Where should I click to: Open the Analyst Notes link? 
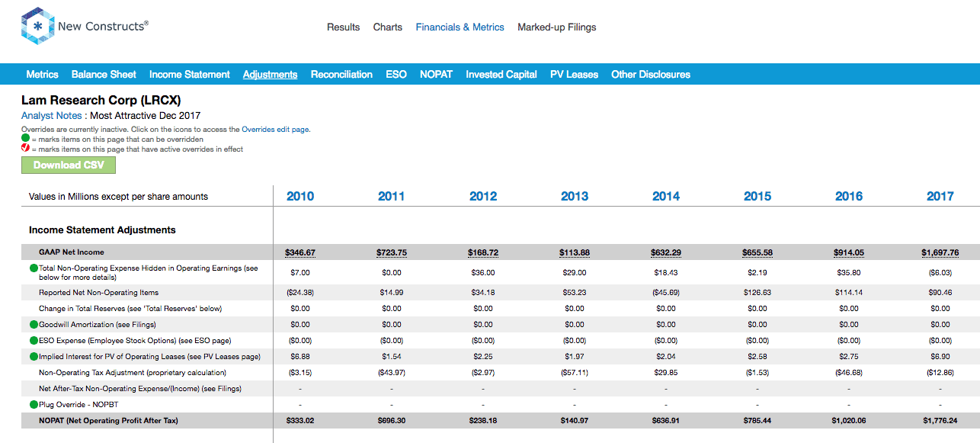(x=52, y=116)
